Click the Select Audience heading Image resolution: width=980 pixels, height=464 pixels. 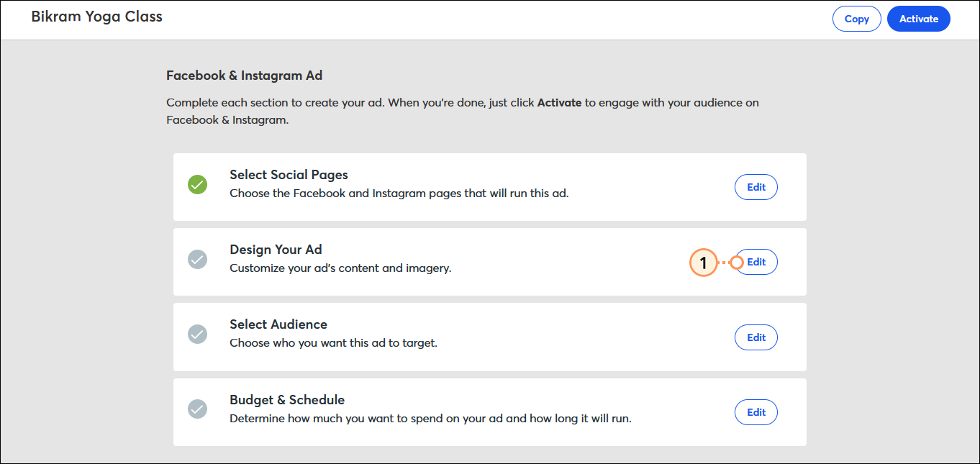tap(278, 324)
